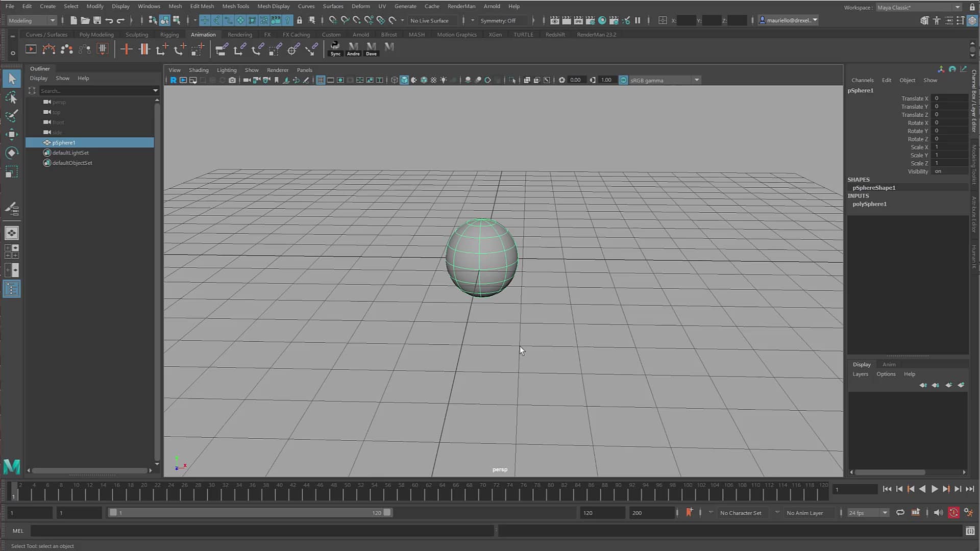The width and height of the screenshot is (980, 551).
Task: Click the script editor icon at bottom right
Action: (x=970, y=531)
